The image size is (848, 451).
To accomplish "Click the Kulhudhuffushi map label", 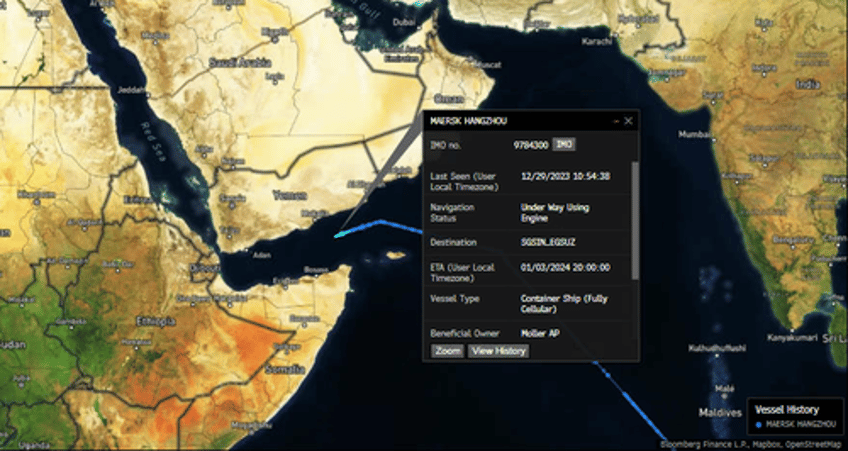I will coord(717,348).
